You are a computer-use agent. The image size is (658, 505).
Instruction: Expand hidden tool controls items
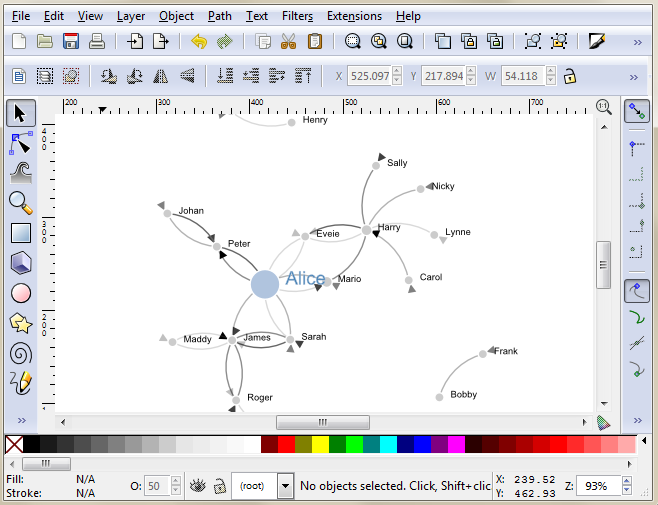coord(634,77)
